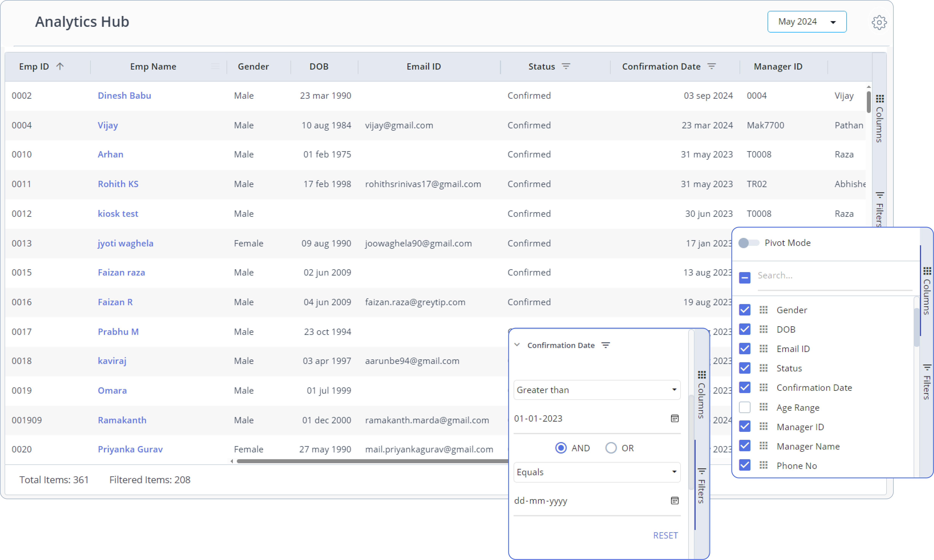
Task: Click the filter icon in Confirmation Date panel
Action: click(x=606, y=345)
